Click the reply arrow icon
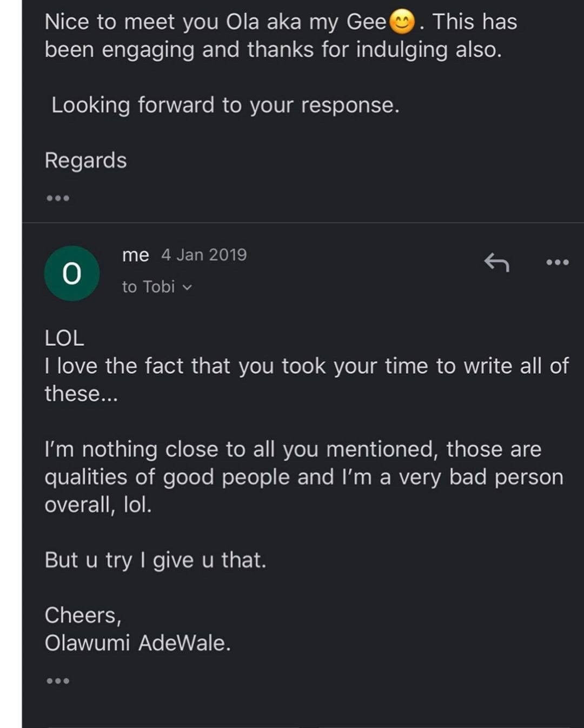The height and width of the screenshot is (728, 584). click(x=496, y=263)
